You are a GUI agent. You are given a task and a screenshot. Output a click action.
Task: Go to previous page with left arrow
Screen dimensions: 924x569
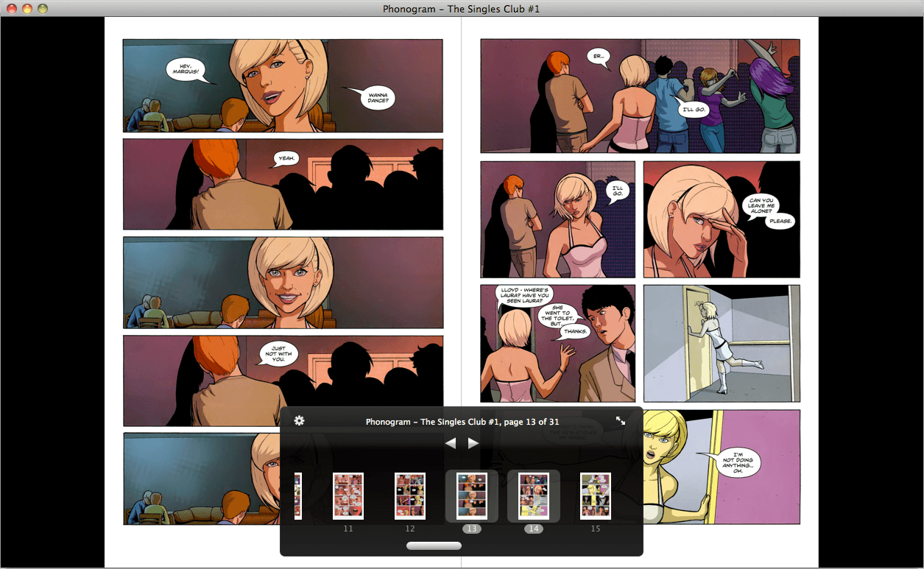pyautogui.click(x=451, y=443)
